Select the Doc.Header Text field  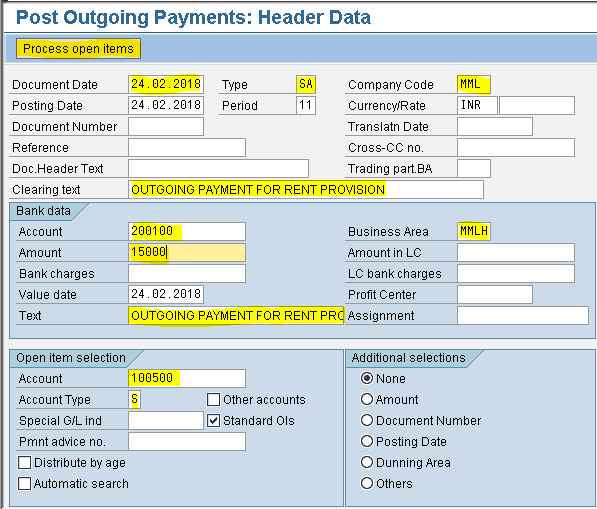coord(218,168)
